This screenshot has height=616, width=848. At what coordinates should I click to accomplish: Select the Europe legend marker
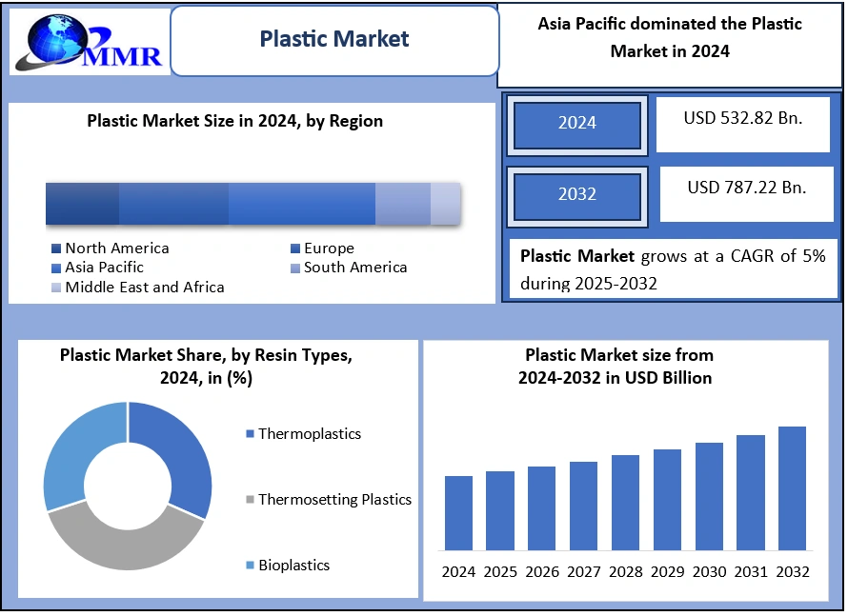tap(294, 248)
